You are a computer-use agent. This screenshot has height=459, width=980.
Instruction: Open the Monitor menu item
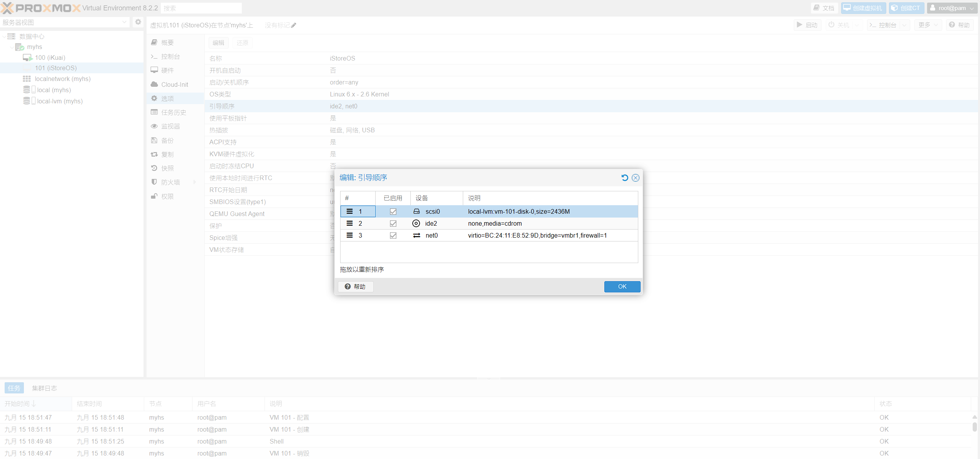(175, 126)
